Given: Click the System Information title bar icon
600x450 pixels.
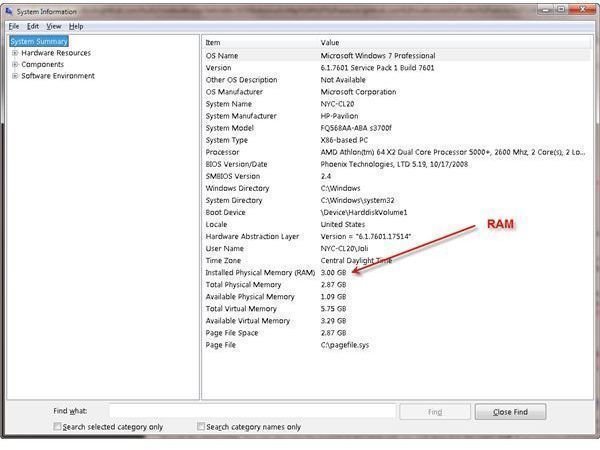Looking at the screenshot, I should [x=9, y=11].
